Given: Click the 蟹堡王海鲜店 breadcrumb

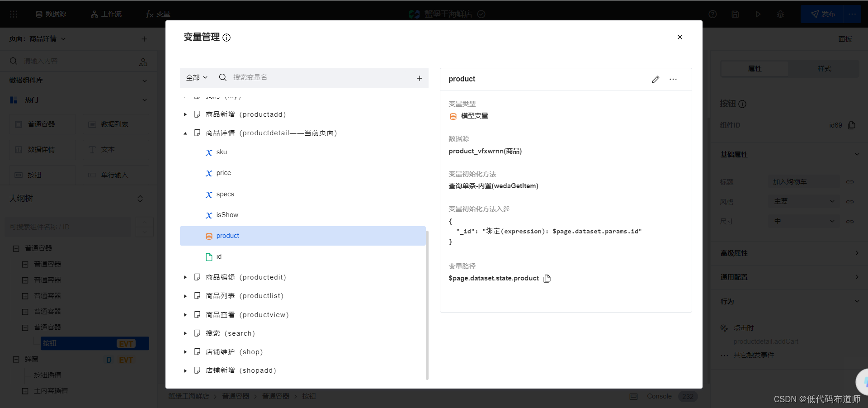Looking at the screenshot, I should click(189, 396).
